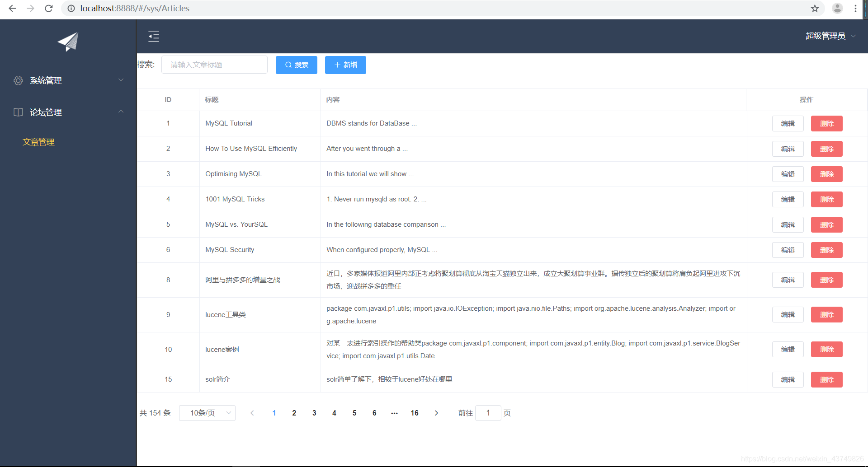868x467 pixels.
Task: Click the browser back arrow
Action: tap(12, 8)
